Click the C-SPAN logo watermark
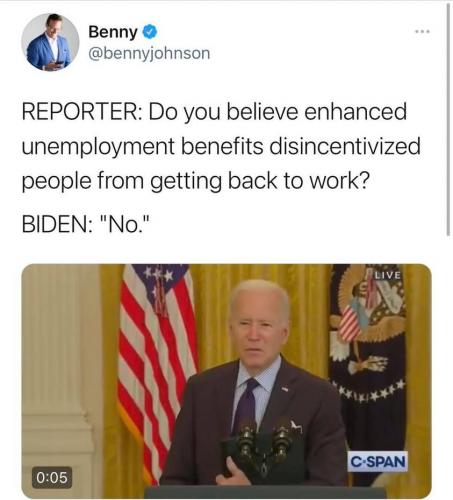453x500 pixels. 377,462
